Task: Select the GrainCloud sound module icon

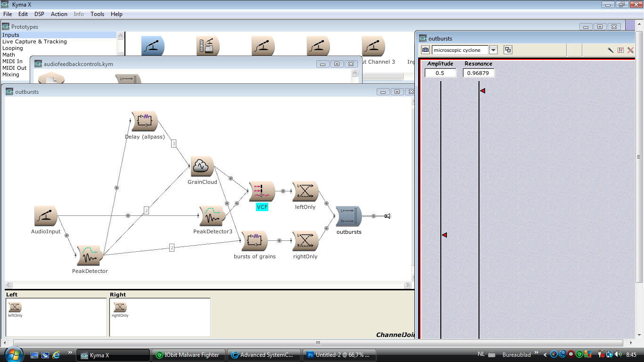Action: pyautogui.click(x=202, y=166)
